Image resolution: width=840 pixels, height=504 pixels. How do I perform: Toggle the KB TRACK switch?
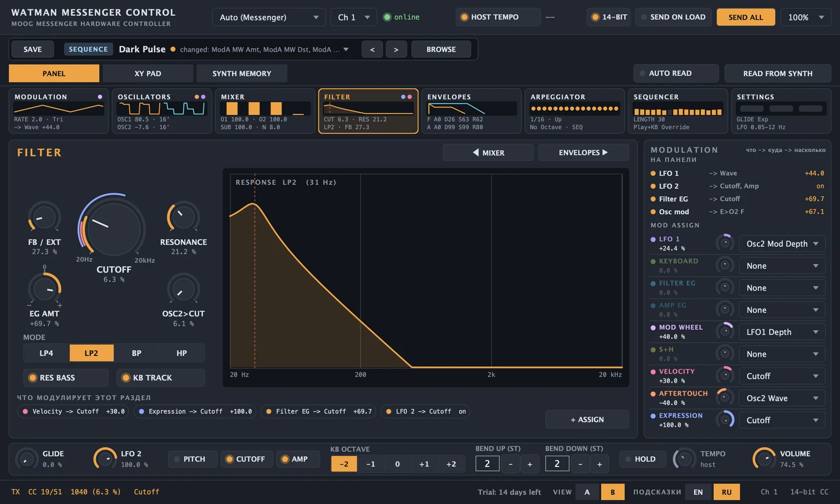coord(161,377)
